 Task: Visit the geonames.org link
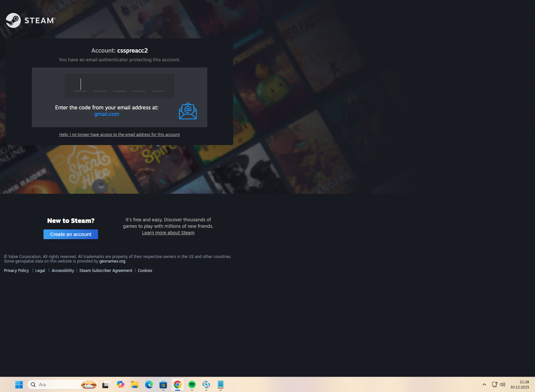(112, 261)
